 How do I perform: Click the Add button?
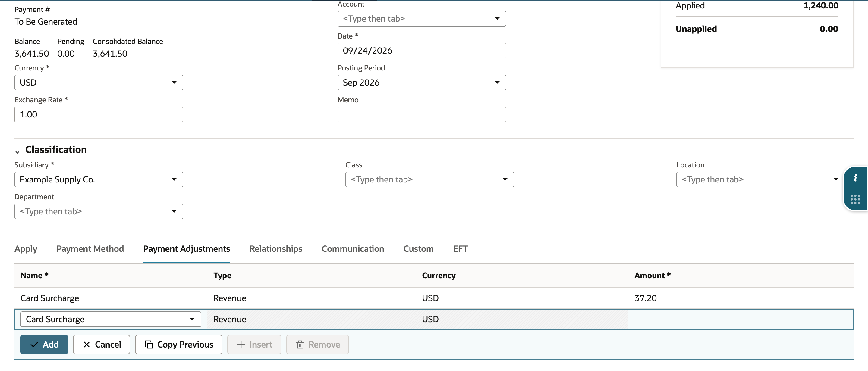(44, 344)
